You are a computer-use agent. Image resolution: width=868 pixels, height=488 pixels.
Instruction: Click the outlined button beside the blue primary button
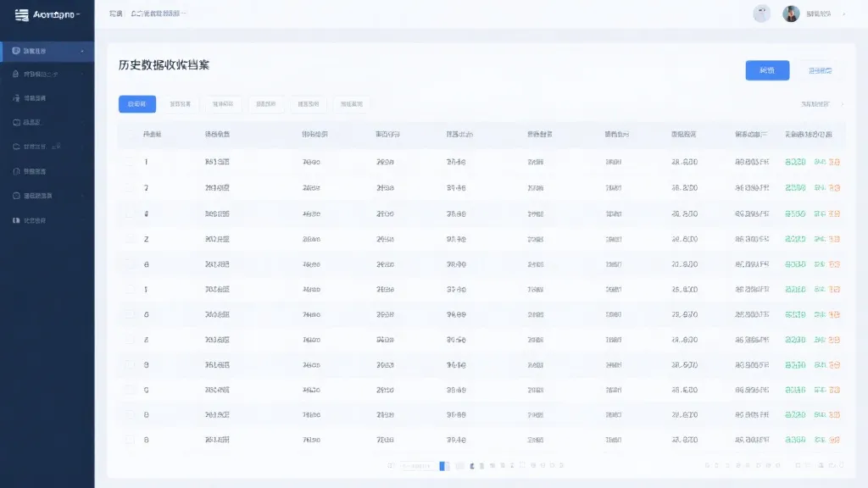820,70
